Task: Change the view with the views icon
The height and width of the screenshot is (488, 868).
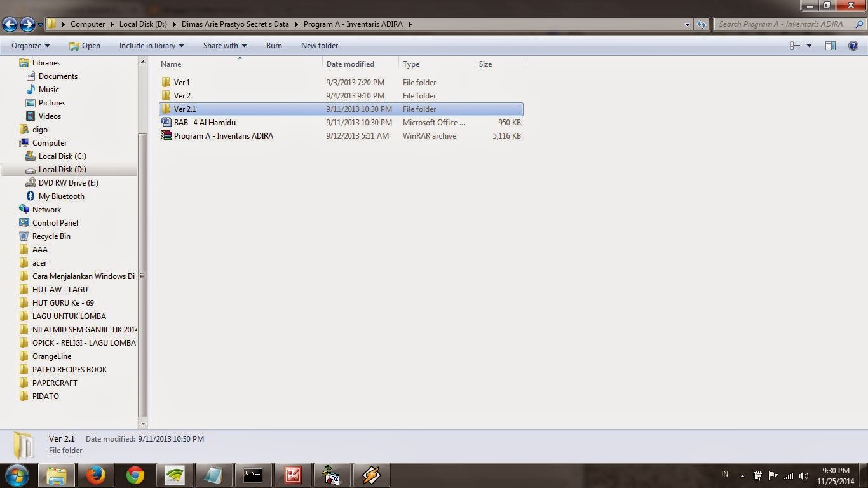Action: (x=795, y=46)
